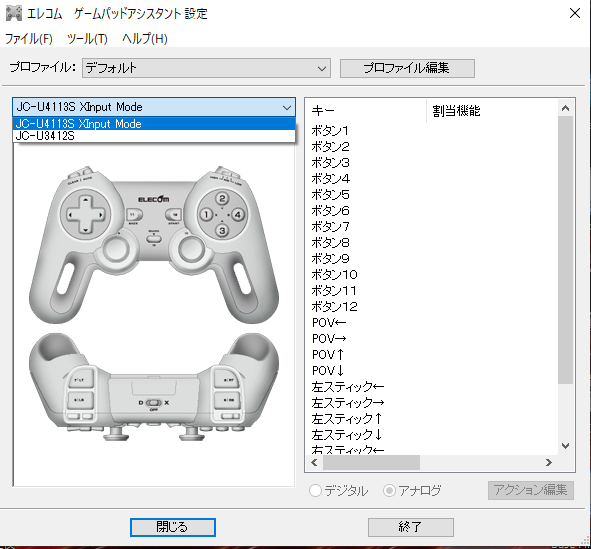Click the right analog stick on gamepad image

[x=191, y=249]
